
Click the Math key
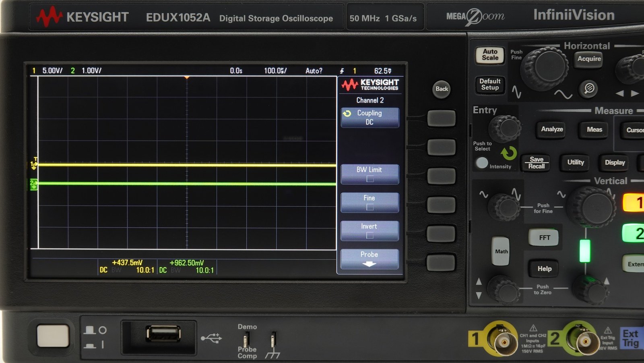click(x=501, y=251)
